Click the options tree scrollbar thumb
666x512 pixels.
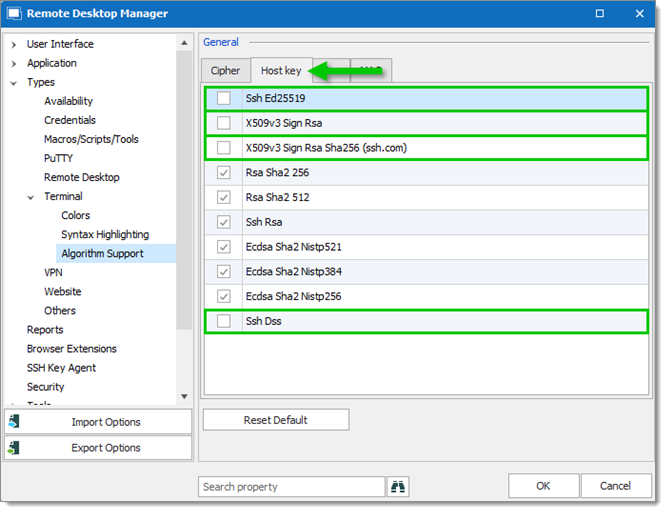coord(184,190)
